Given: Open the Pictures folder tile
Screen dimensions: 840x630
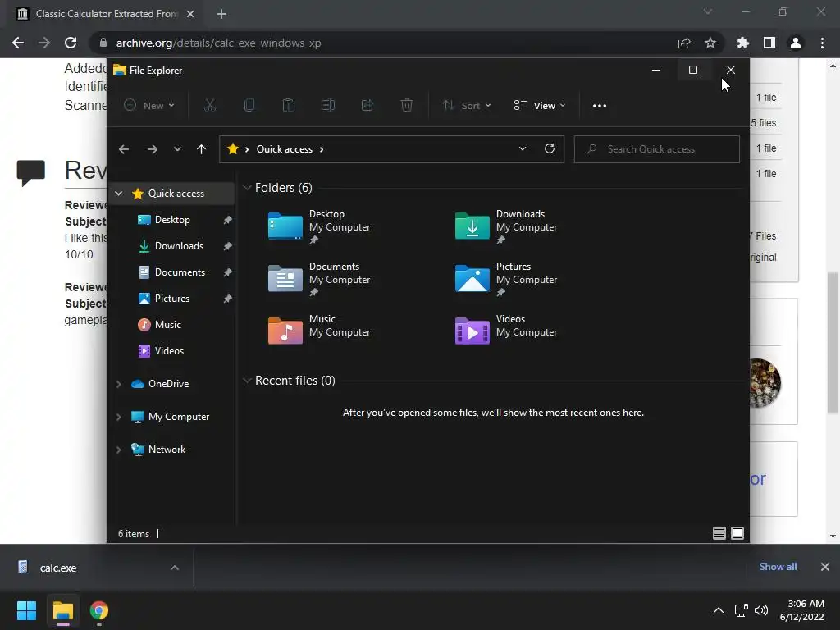Looking at the screenshot, I should pos(506,279).
